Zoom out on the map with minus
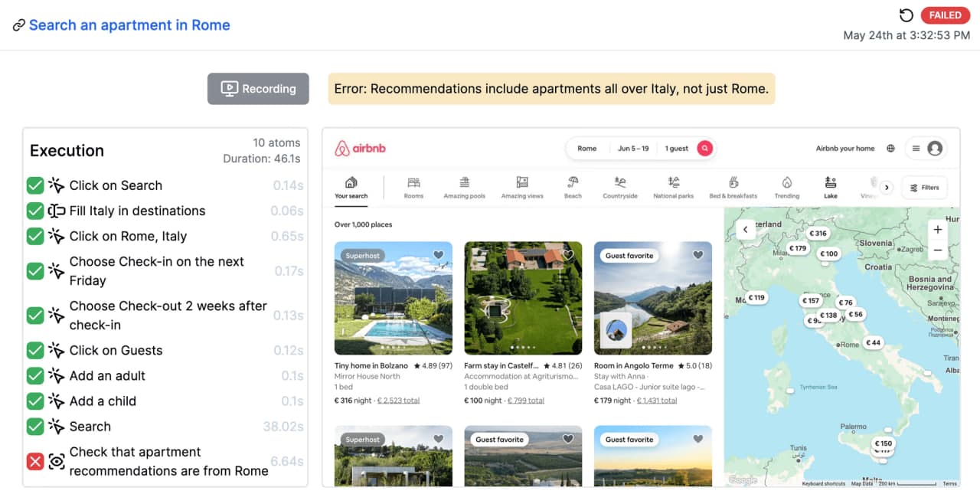This screenshot has height=494, width=980. coord(938,250)
